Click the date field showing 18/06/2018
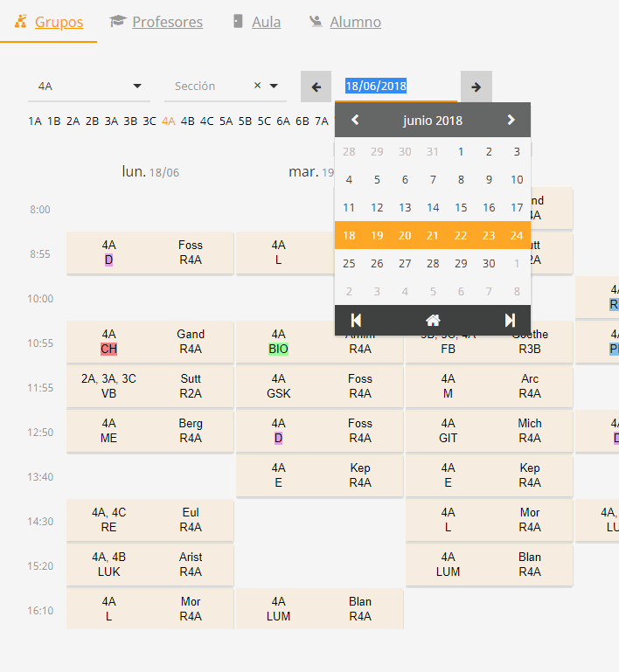The width and height of the screenshot is (619, 672). tap(396, 87)
